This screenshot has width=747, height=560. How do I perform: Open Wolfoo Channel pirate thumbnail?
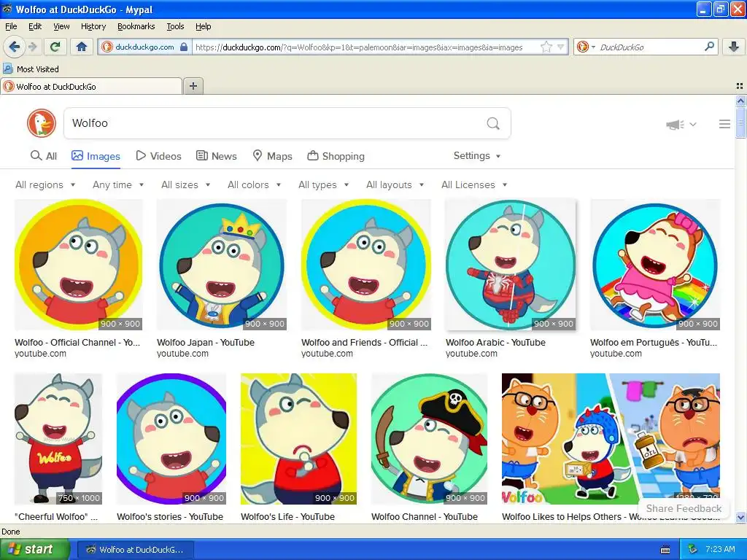(x=429, y=439)
